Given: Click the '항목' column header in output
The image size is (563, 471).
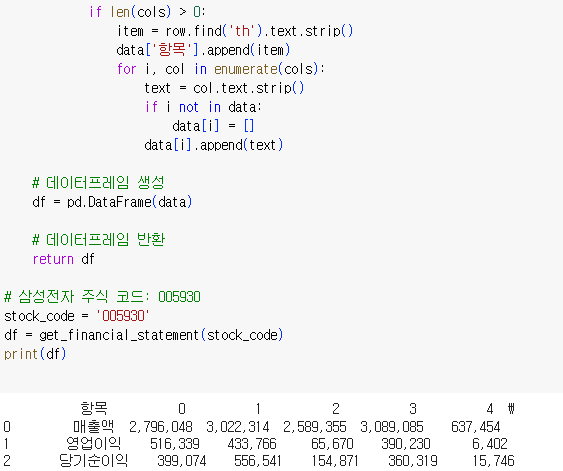Looking at the screenshot, I should [x=94, y=409].
